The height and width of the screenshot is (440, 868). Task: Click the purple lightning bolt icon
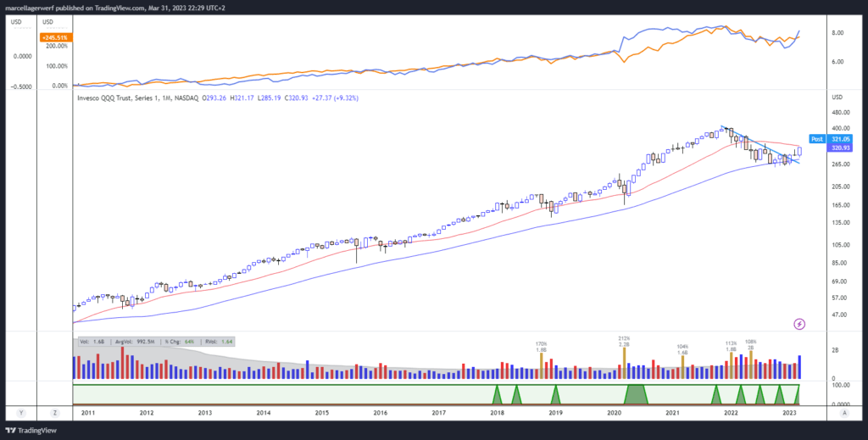click(x=799, y=324)
